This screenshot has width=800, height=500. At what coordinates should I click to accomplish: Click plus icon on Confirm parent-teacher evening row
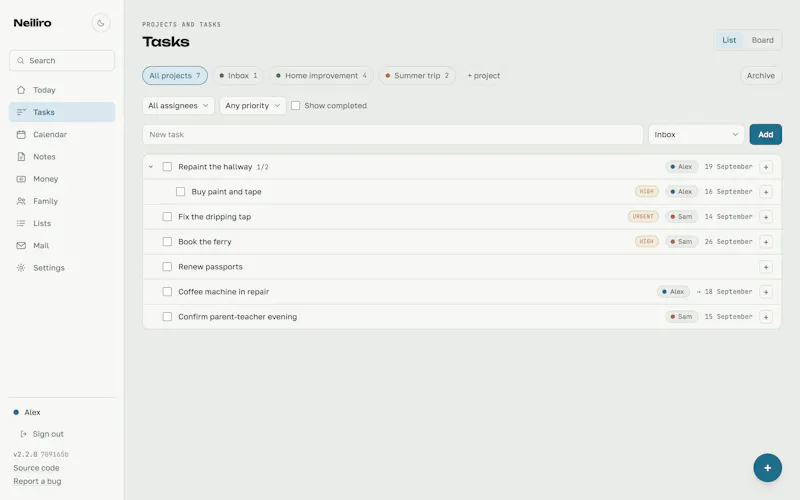coord(766,317)
